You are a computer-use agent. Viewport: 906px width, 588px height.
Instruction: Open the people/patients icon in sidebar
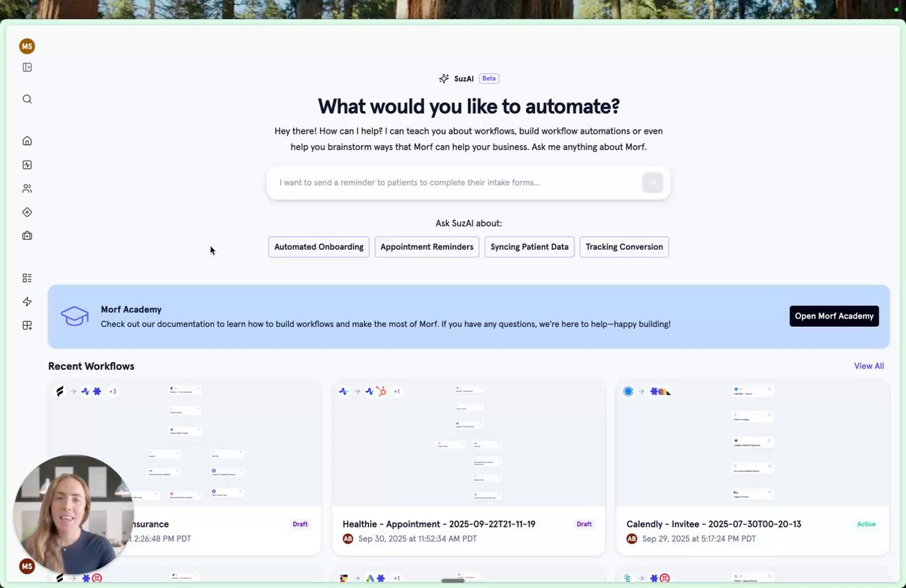point(27,188)
